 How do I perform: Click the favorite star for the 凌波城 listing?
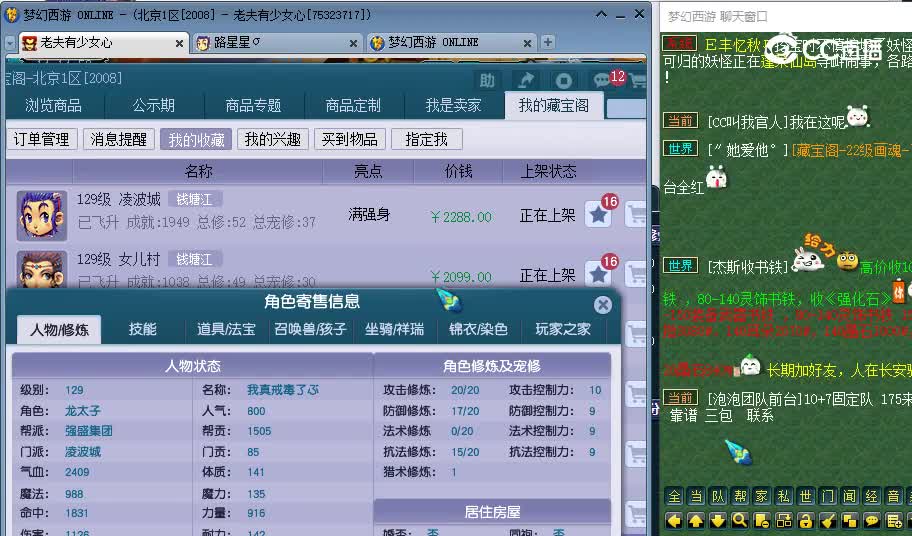coord(598,216)
